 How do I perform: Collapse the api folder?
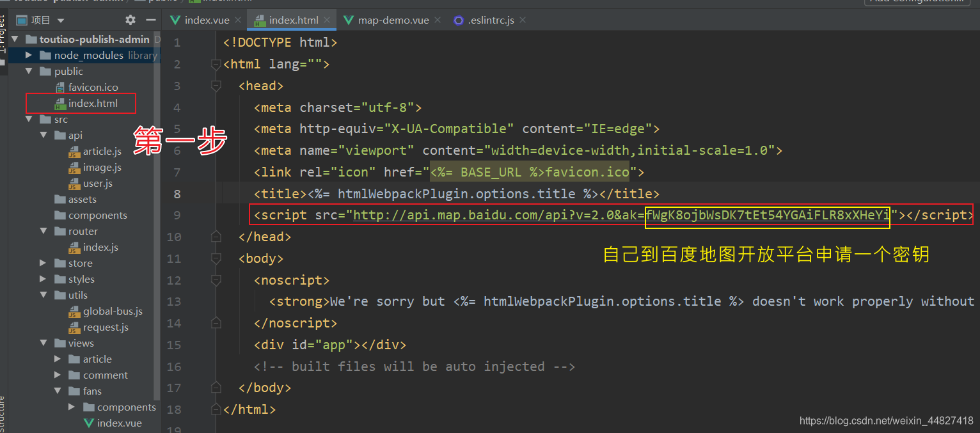pos(43,135)
